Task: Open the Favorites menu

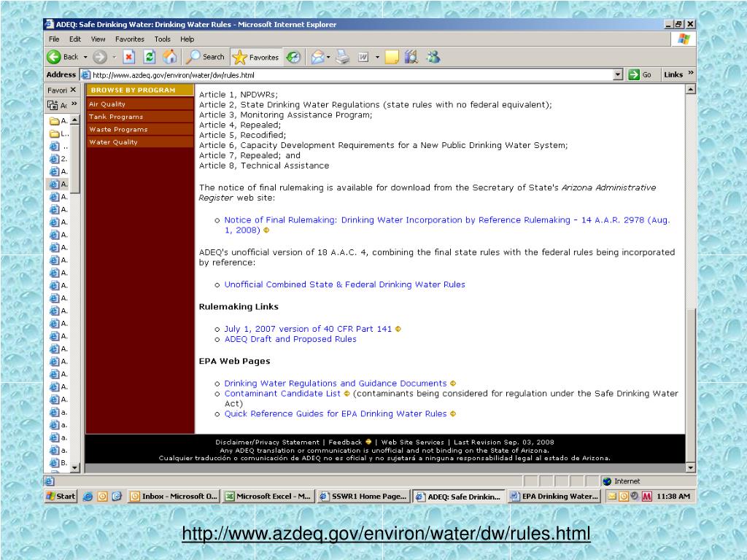Action: [x=130, y=39]
